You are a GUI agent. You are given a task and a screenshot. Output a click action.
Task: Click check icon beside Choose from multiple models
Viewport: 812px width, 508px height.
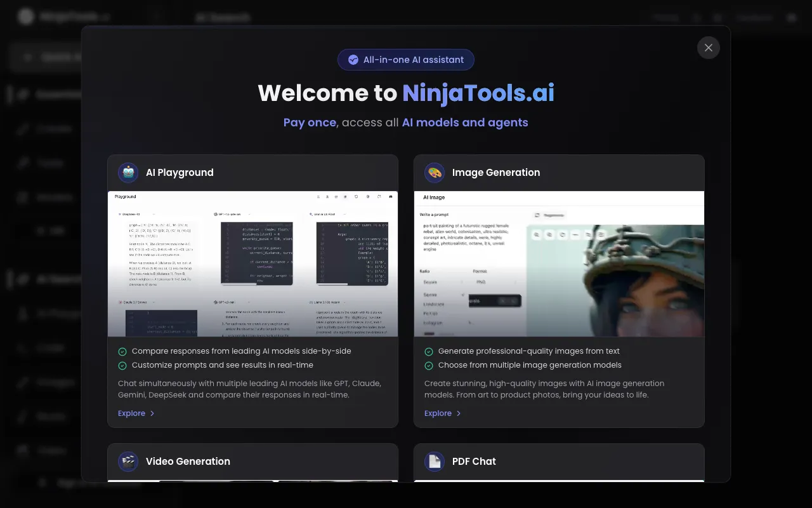click(429, 365)
